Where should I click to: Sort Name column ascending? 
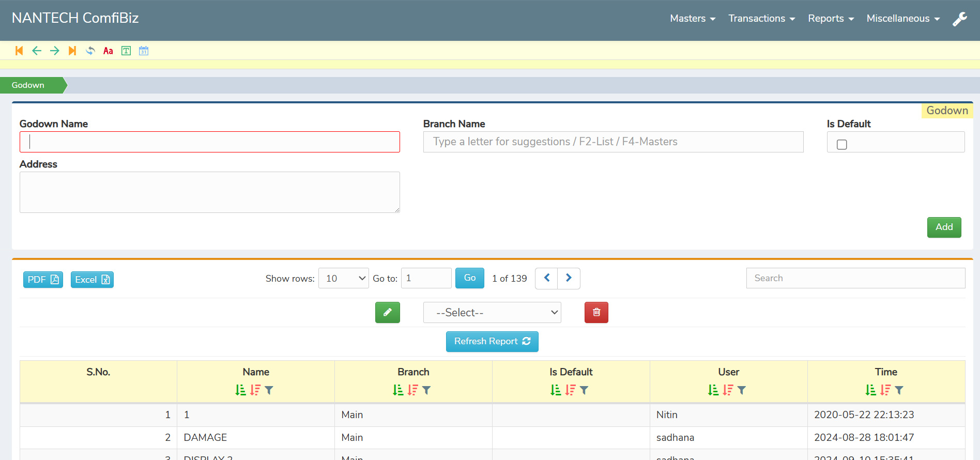pyautogui.click(x=241, y=390)
